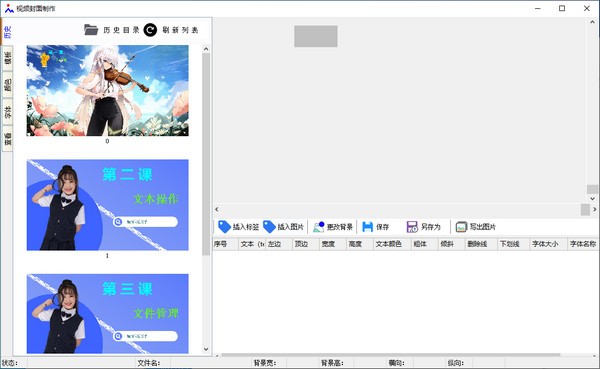Viewport: 600px width, 369px height.
Task: Click the 删除线 column header
Action: coord(481,244)
